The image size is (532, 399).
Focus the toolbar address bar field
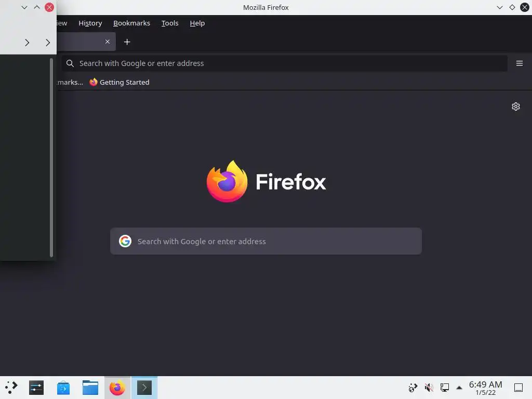[x=284, y=63]
